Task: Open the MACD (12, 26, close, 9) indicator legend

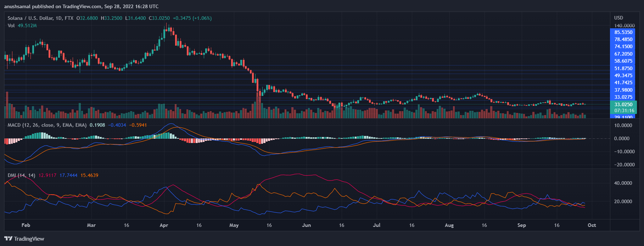Action: 47,125
